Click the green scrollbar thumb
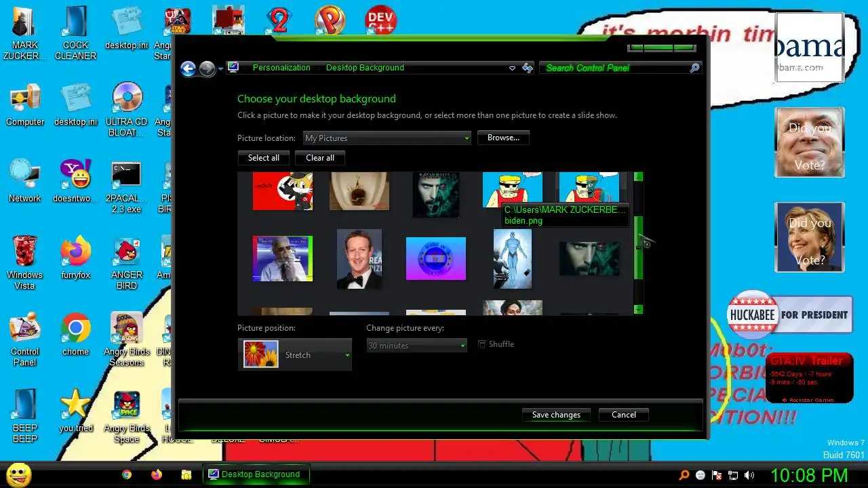 (x=638, y=247)
